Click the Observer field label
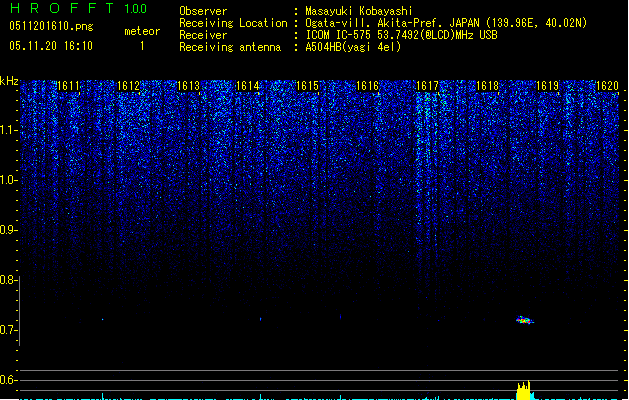Viewport: 629px width, 400px height. [203, 11]
